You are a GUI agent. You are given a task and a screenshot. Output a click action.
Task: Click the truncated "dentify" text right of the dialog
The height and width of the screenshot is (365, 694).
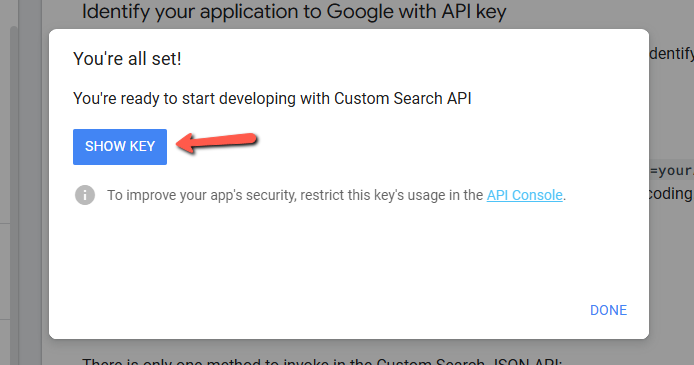click(x=671, y=54)
